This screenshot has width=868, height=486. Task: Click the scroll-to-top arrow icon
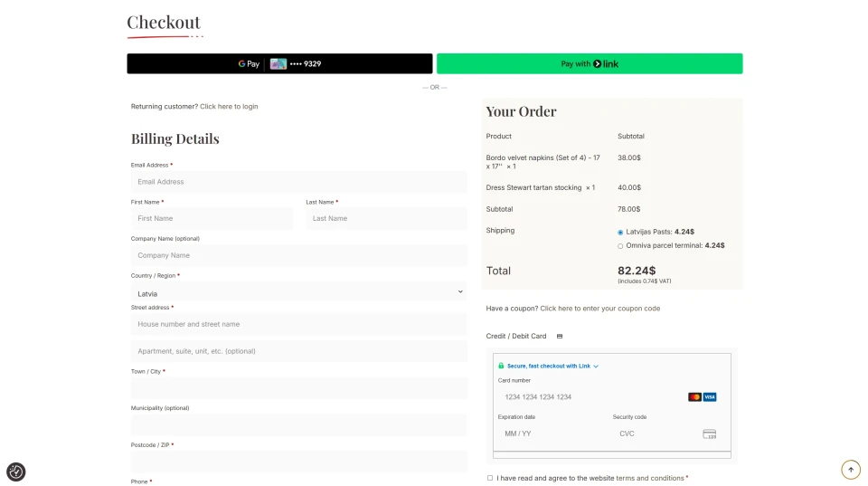tap(851, 470)
